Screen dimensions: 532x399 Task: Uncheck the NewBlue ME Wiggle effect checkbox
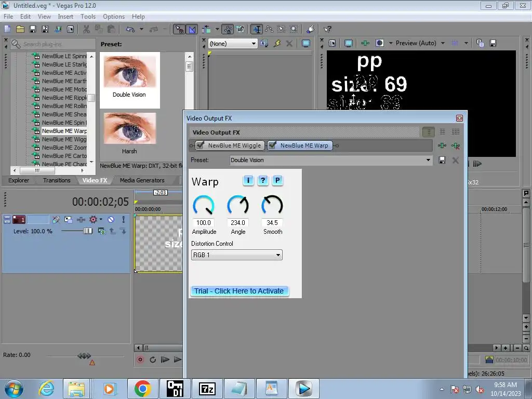pos(201,145)
